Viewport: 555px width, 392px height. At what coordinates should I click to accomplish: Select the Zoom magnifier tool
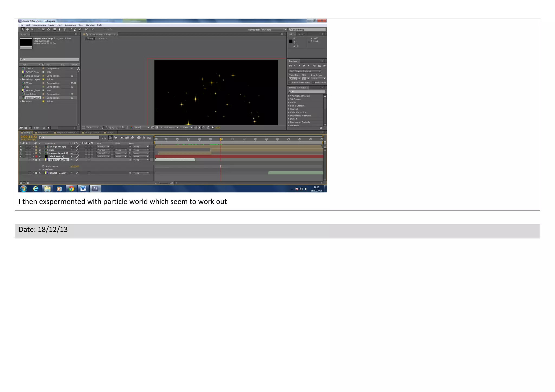tap(33, 30)
